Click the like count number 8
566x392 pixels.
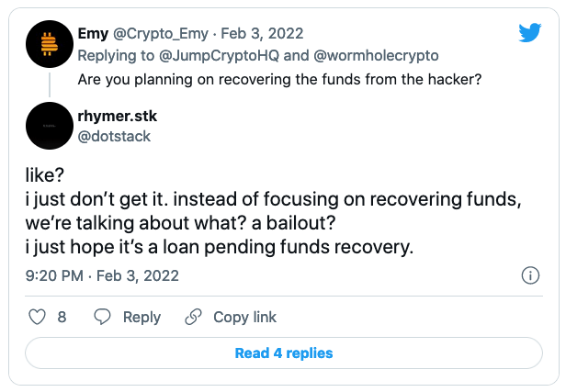[x=62, y=318]
